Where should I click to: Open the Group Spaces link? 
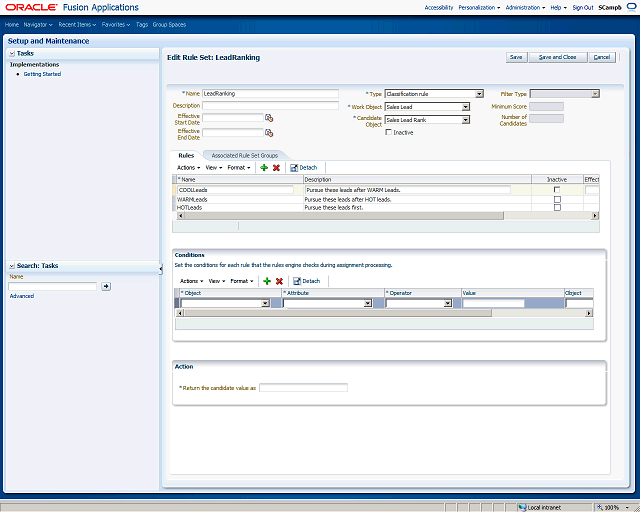[169, 24]
